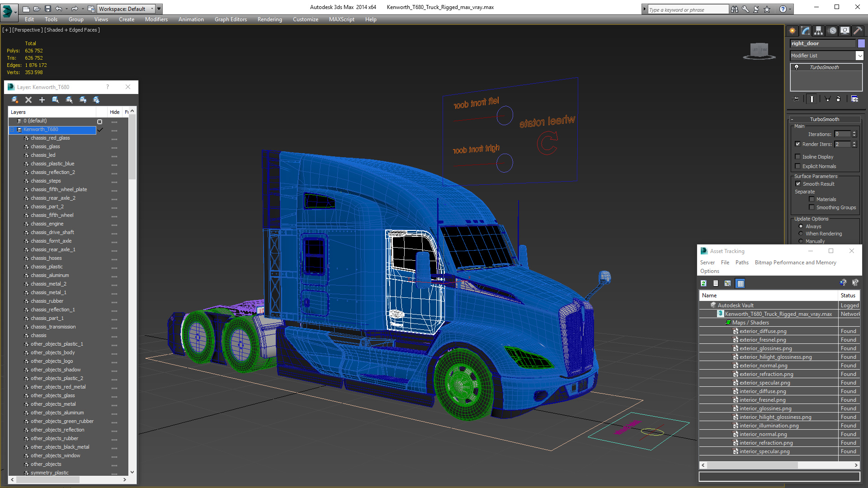Open the Motion command panel tab
Viewport: 868px width, 488px height.
click(832, 31)
